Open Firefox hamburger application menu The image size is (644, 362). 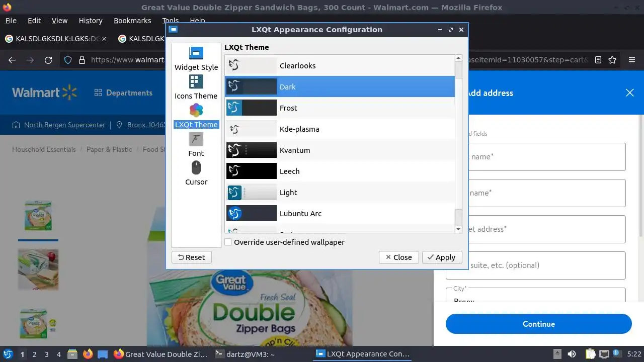coord(632,60)
